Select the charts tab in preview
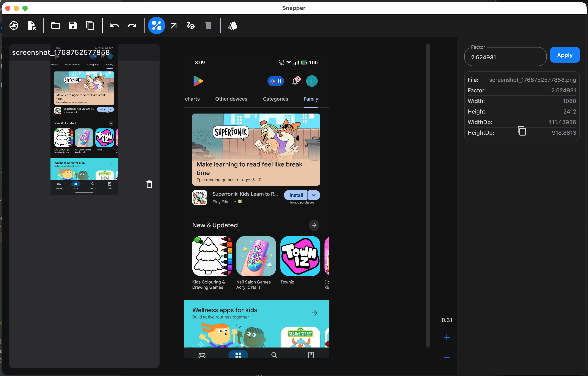 (192, 99)
